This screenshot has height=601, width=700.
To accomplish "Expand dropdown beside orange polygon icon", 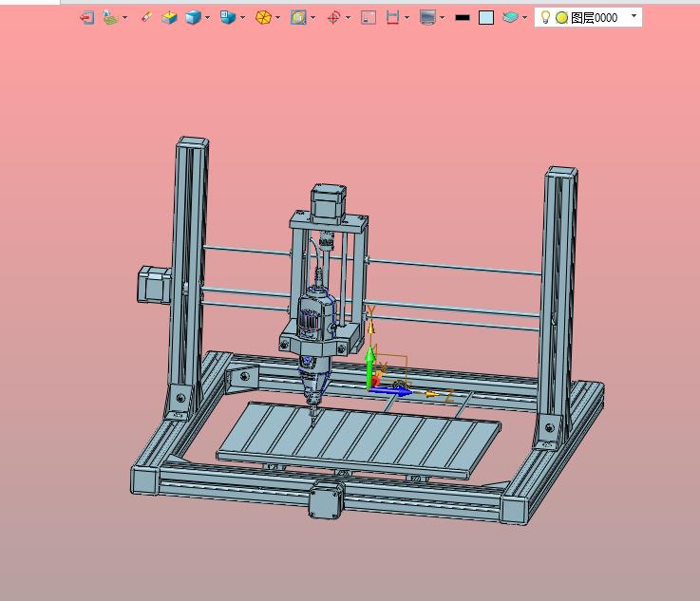I will (x=278, y=18).
